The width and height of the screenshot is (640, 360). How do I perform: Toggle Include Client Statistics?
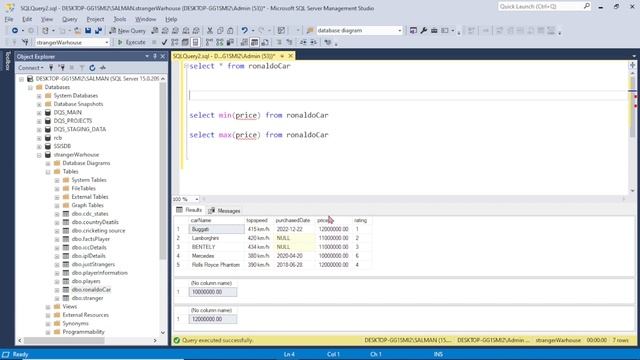[230, 42]
